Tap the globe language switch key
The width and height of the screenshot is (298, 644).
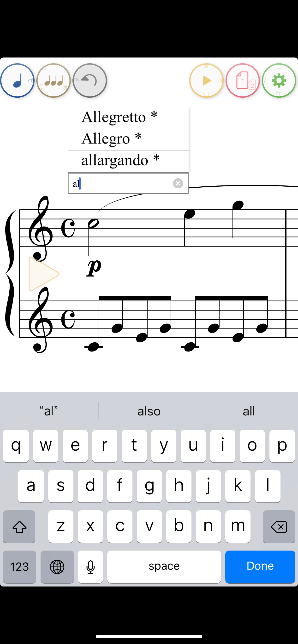click(57, 567)
